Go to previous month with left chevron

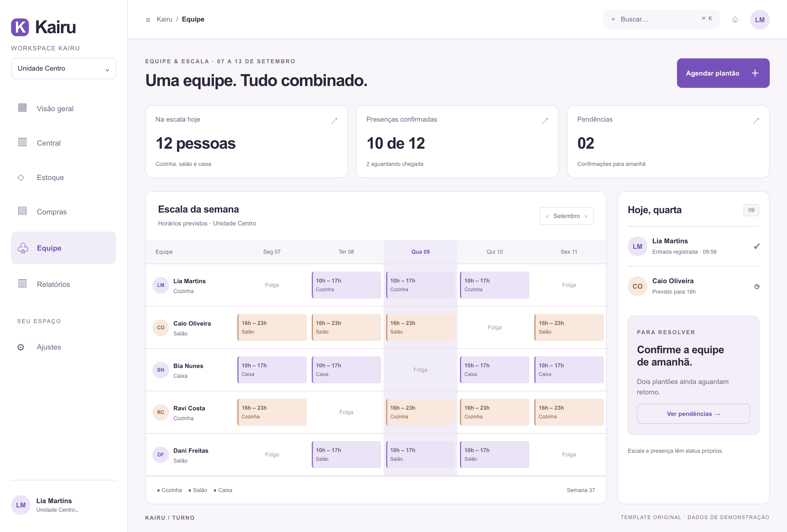pyautogui.click(x=547, y=216)
